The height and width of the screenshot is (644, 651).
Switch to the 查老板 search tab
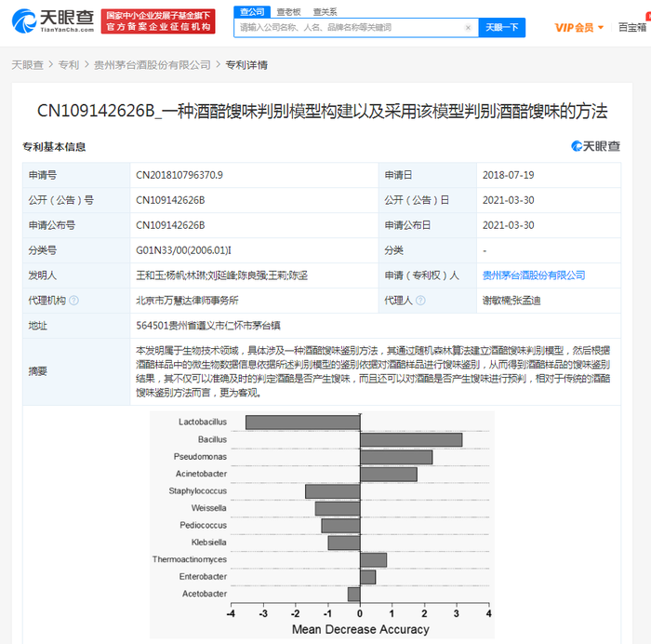pyautogui.click(x=288, y=12)
